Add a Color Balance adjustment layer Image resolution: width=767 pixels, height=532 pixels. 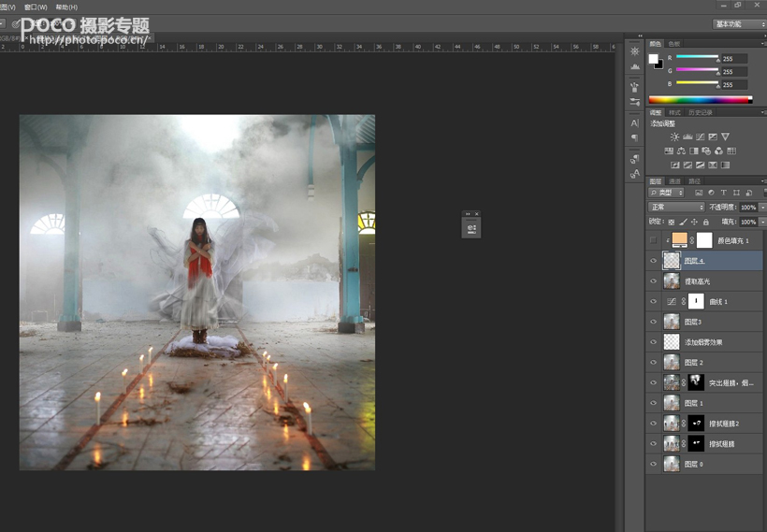(x=681, y=151)
